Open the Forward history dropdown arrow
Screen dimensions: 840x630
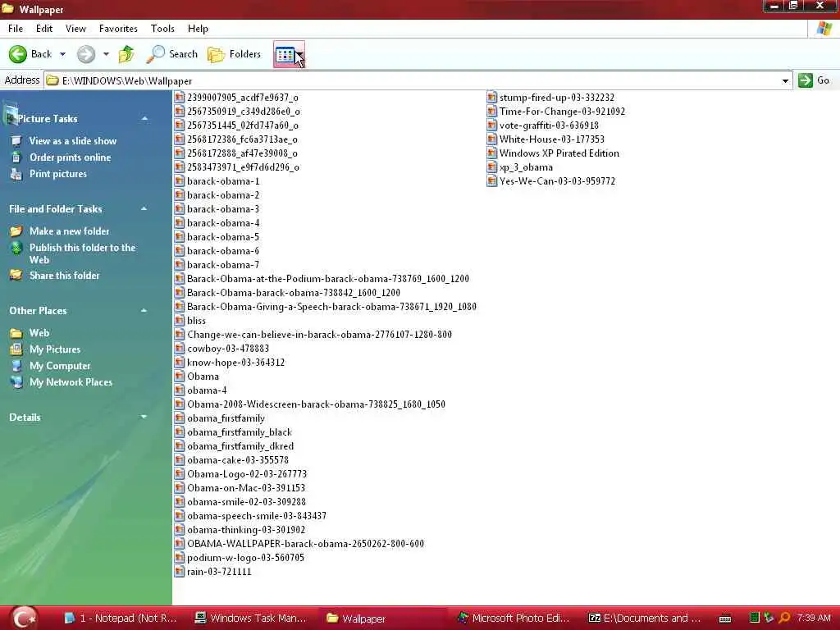(106, 54)
